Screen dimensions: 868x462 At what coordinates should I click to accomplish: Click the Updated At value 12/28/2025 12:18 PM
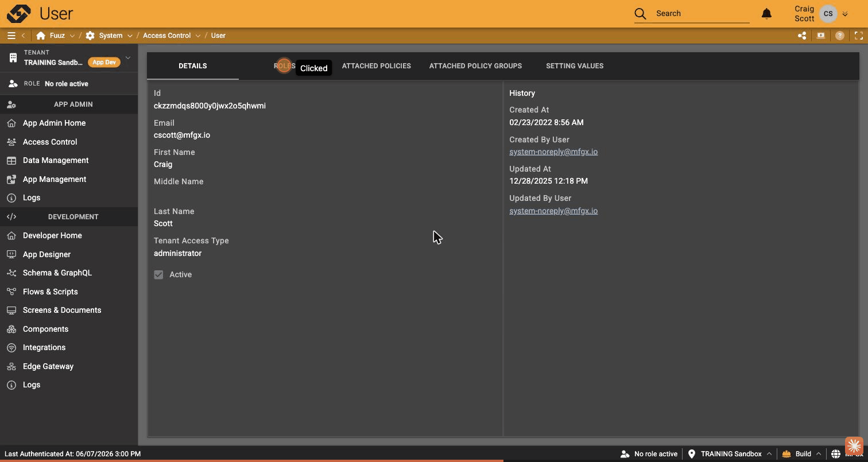548,181
